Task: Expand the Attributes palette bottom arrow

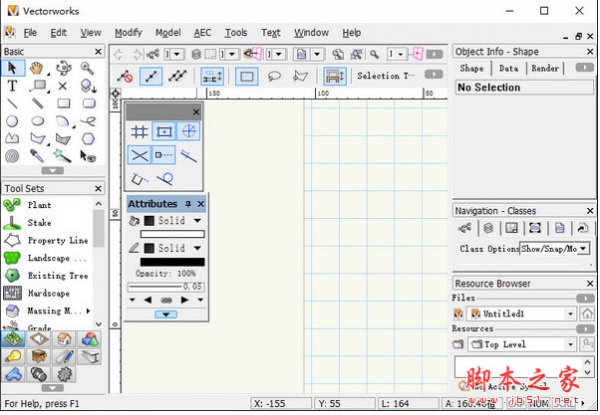Action: [x=166, y=314]
